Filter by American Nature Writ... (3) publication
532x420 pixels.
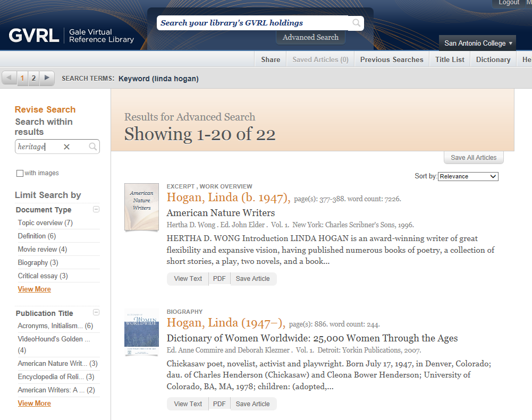pyautogui.click(x=58, y=363)
